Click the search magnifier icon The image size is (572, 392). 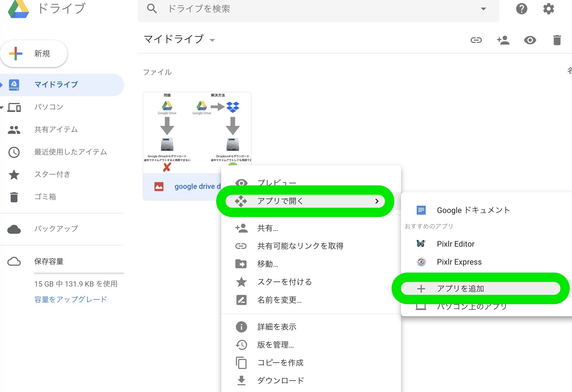[x=152, y=9]
